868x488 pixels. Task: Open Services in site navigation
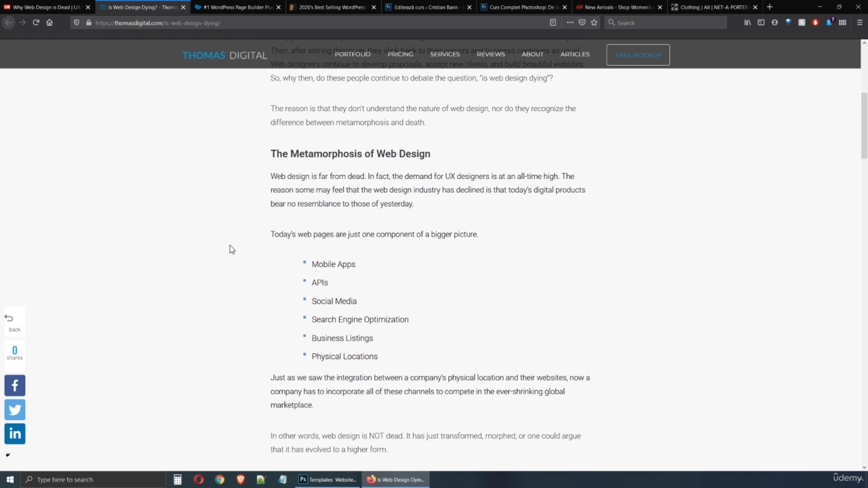(x=445, y=54)
